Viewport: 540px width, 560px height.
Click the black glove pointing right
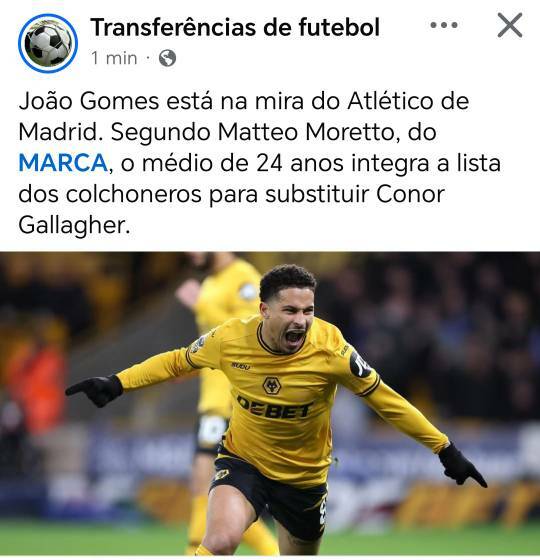click(461, 466)
